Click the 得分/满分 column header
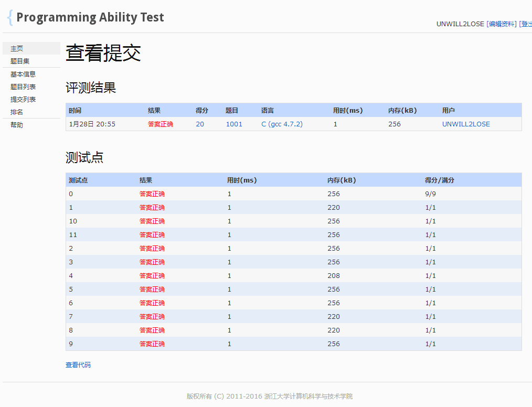 439,180
